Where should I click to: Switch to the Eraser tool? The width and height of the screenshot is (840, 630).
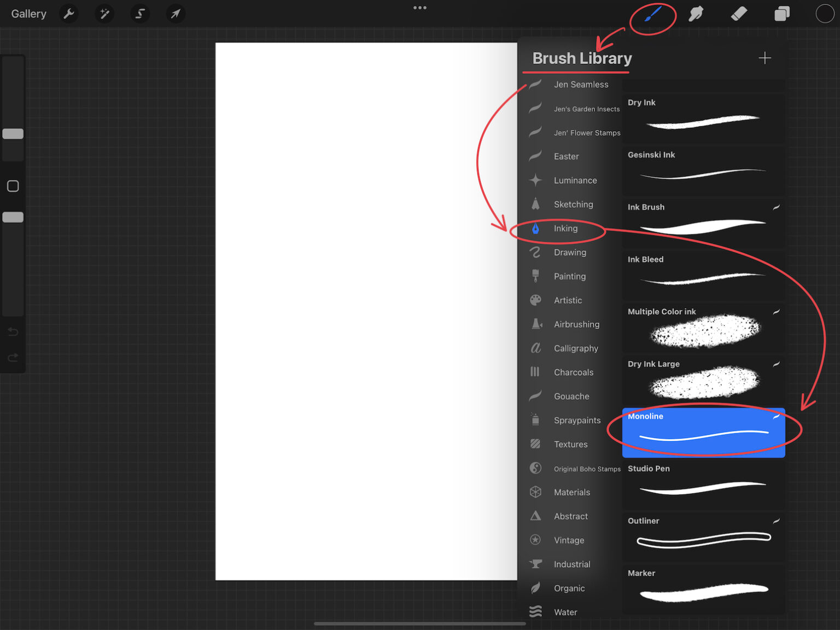[x=739, y=14]
